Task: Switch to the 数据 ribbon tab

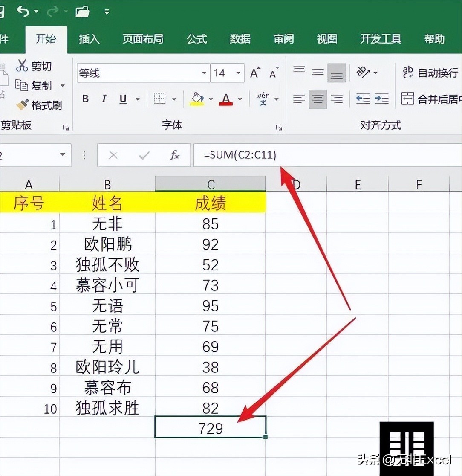Action: coord(240,39)
